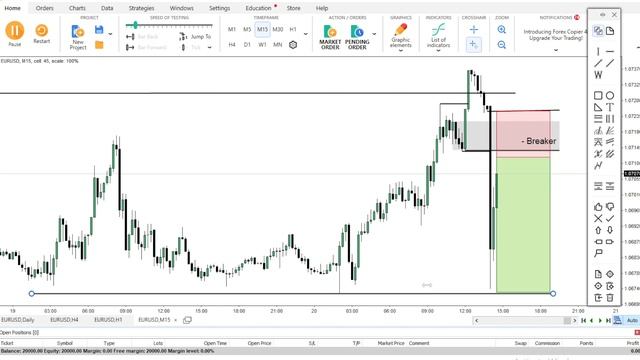Select the check mark sign tool
This screenshot has width=640, height=360.
coord(610,218)
